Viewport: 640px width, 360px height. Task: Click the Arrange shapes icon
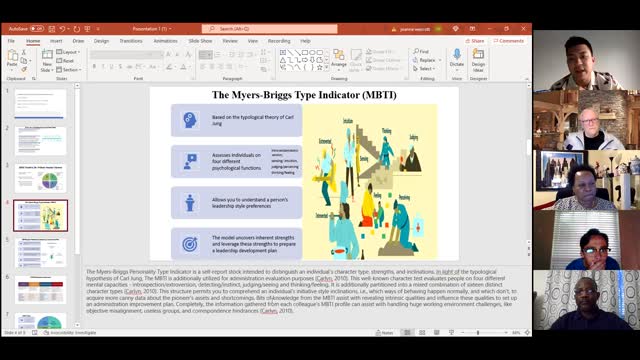point(339,58)
